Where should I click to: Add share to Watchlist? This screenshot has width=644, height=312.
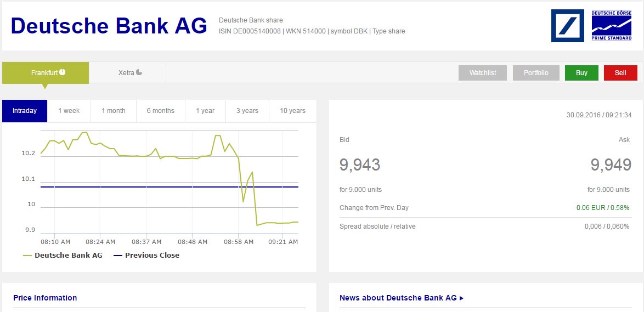(483, 73)
